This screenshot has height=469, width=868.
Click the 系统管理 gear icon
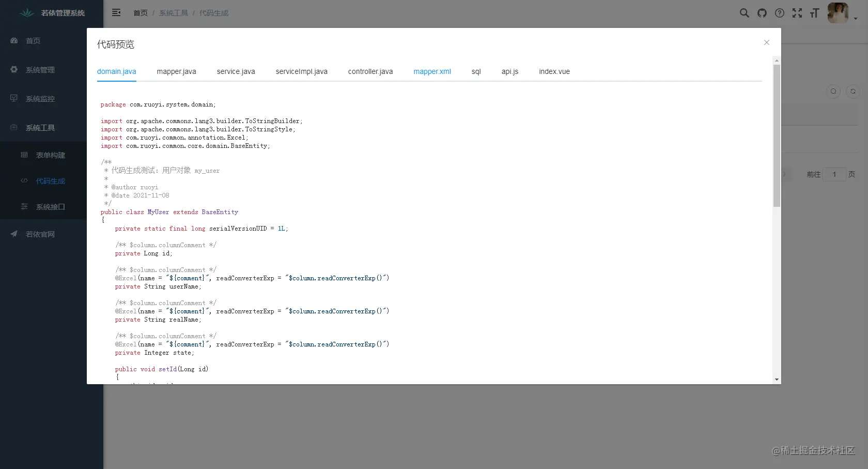click(x=14, y=69)
